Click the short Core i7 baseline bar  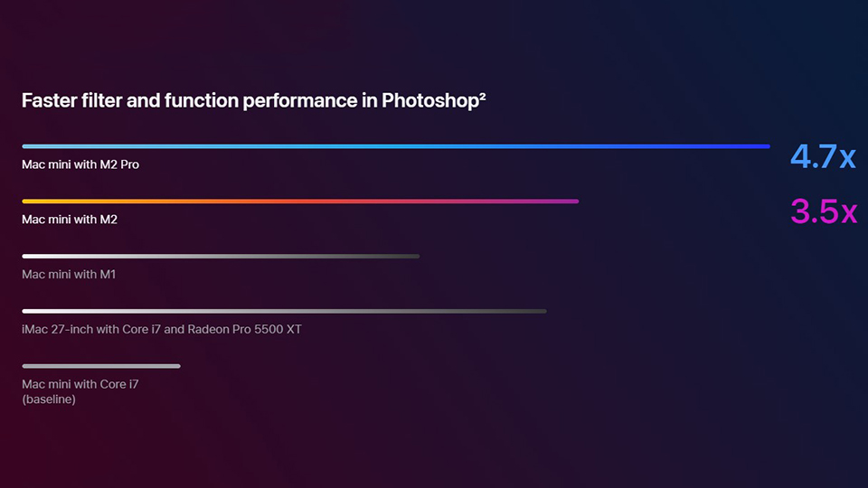tap(100, 366)
